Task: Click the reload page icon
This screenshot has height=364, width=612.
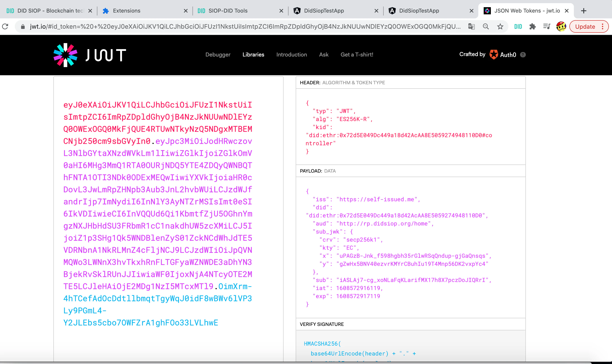Action: pos(5,26)
